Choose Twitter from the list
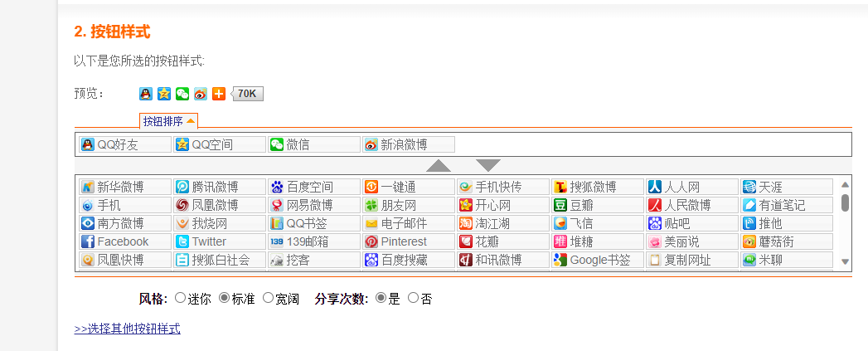This screenshot has height=351, width=868. tap(220, 241)
